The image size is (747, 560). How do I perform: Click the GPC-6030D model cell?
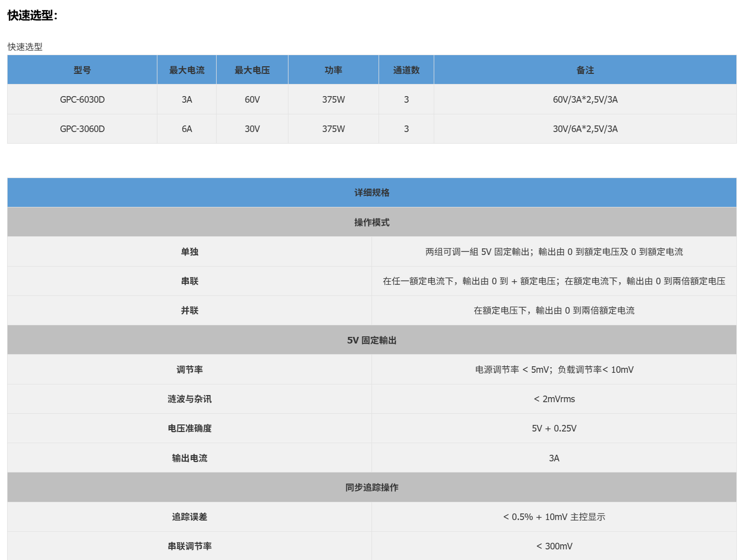82,100
